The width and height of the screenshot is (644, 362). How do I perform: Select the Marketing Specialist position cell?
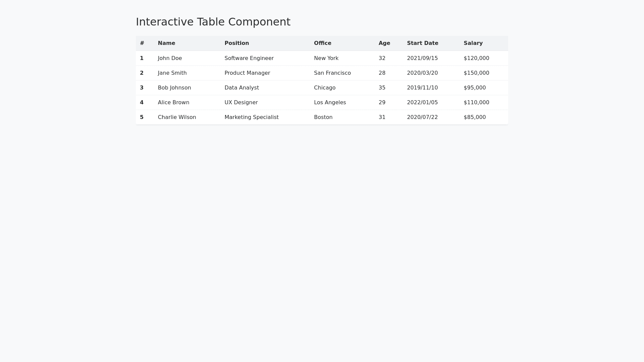pyautogui.click(x=251, y=117)
